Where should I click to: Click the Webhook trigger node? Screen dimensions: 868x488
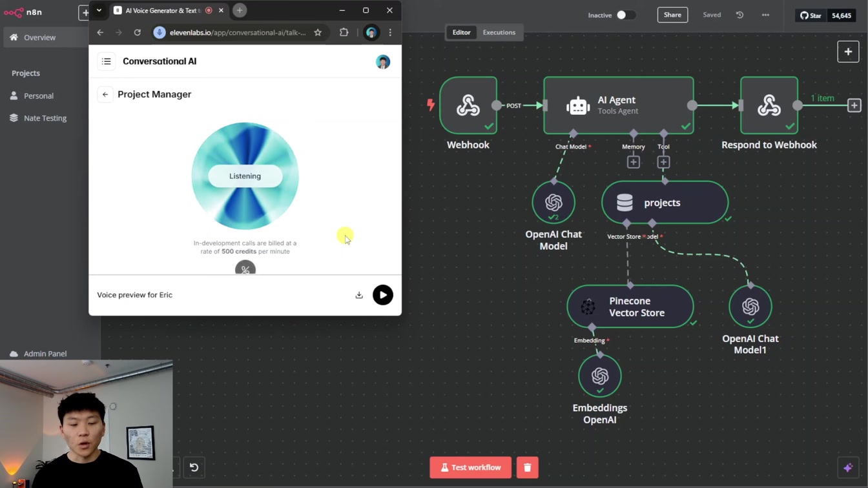tap(468, 105)
